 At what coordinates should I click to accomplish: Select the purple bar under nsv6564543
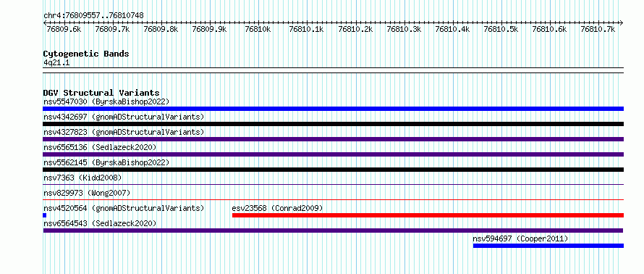(x=333, y=231)
